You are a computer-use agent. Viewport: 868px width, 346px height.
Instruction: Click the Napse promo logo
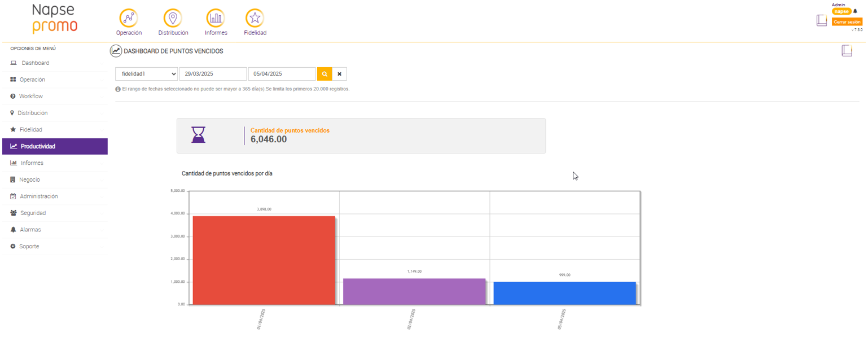tap(55, 19)
